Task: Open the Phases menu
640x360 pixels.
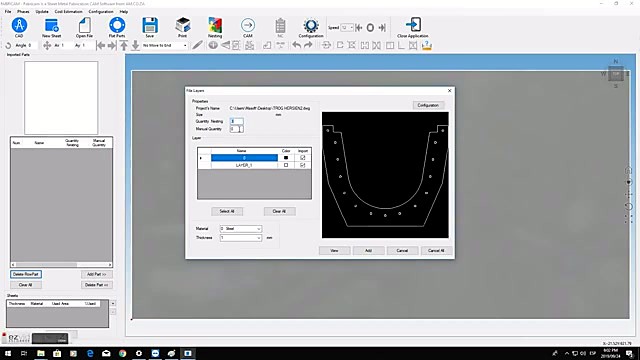Action: (23, 11)
